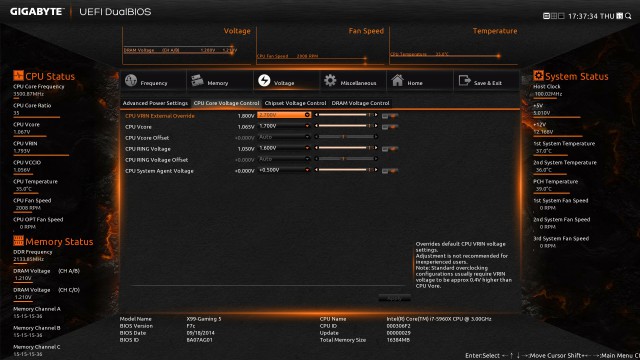Viewport: 640px width, 360px height.
Task: Switch to the DRAM Voltage Control tab
Action: pos(360,103)
